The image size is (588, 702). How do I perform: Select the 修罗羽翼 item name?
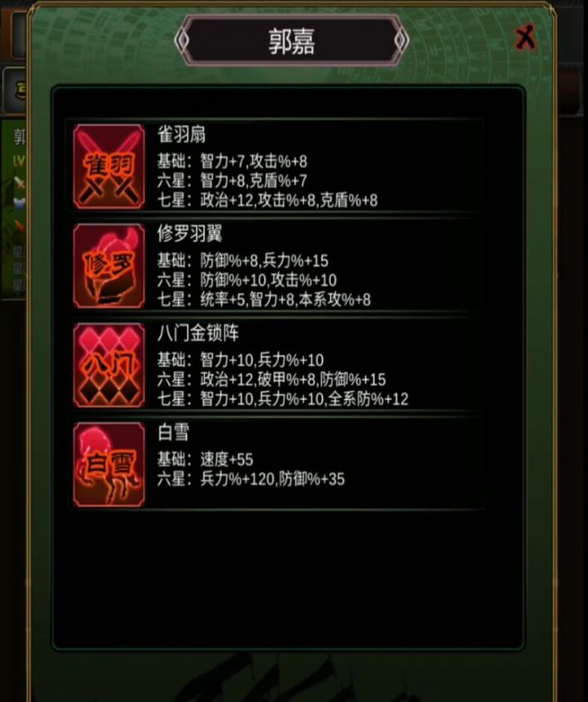click(x=189, y=233)
